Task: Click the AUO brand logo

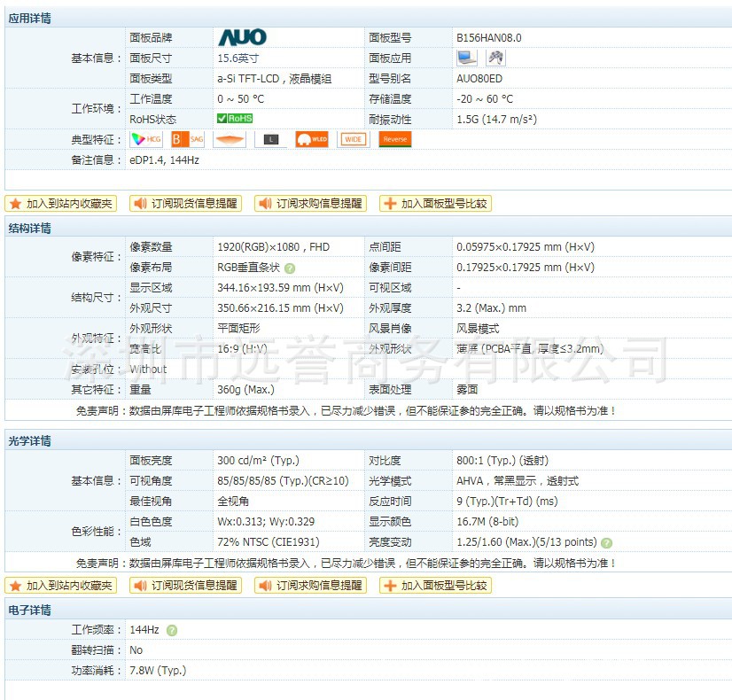Action: point(241,38)
